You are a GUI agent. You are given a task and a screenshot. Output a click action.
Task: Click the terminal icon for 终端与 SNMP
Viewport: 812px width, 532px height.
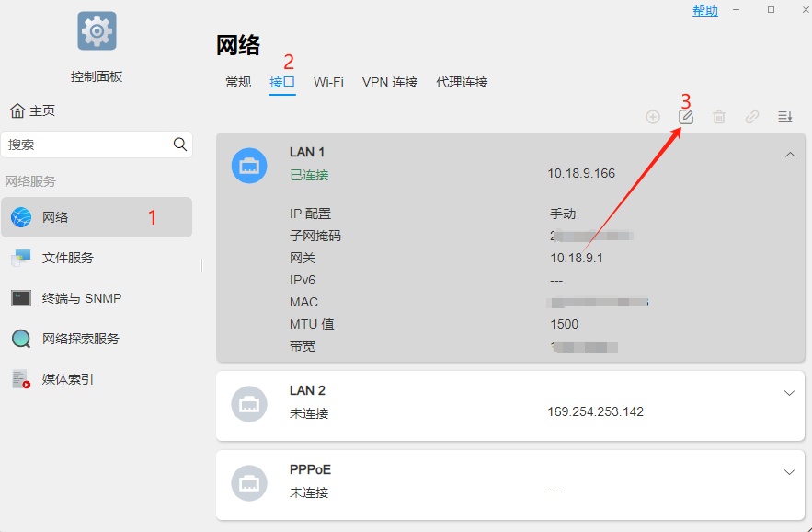tap(21, 298)
